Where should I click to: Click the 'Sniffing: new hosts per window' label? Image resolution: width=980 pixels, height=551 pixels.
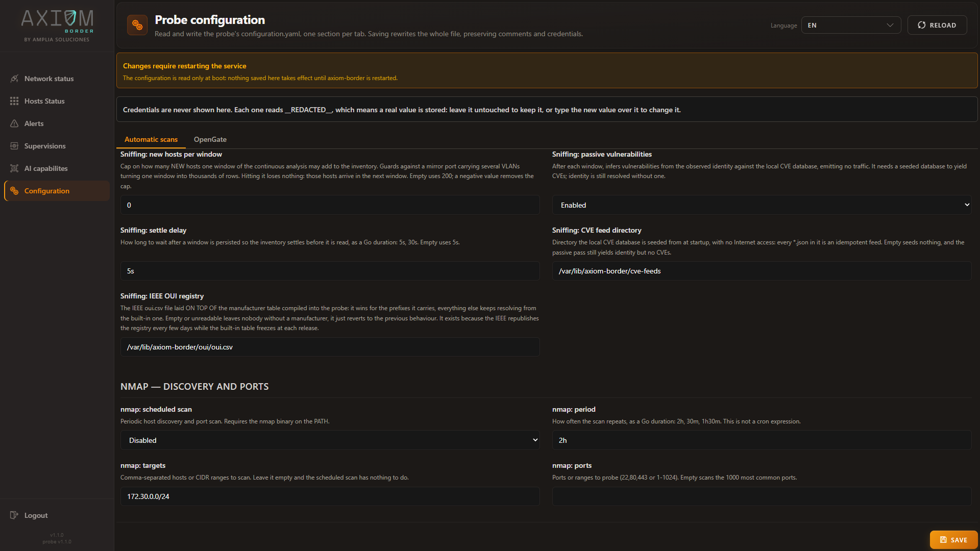click(171, 154)
